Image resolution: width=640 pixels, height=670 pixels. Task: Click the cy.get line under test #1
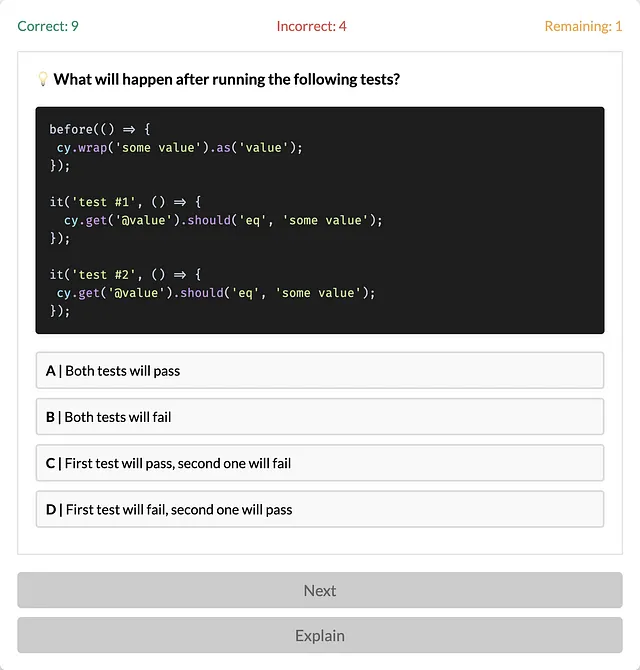pyautogui.click(x=223, y=220)
